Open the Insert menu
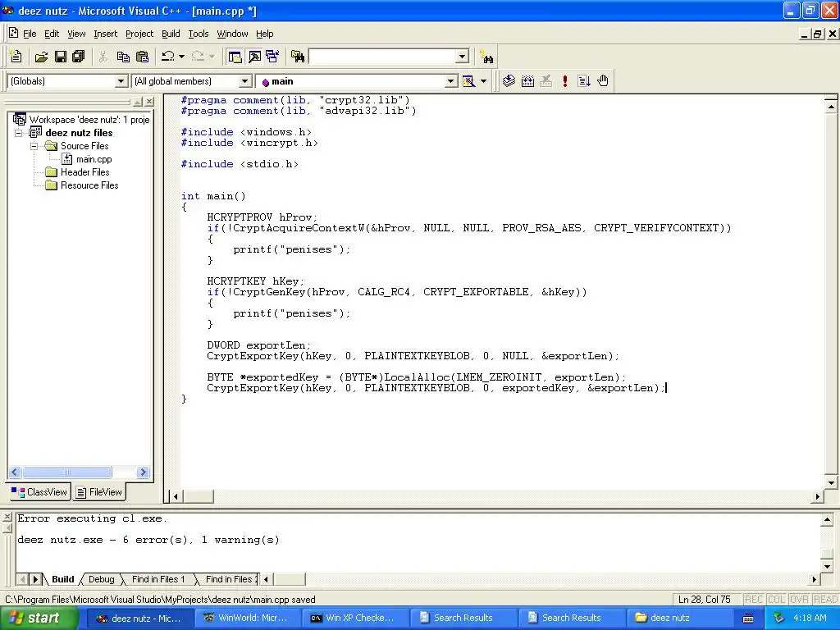 click(x=105, y=34)
